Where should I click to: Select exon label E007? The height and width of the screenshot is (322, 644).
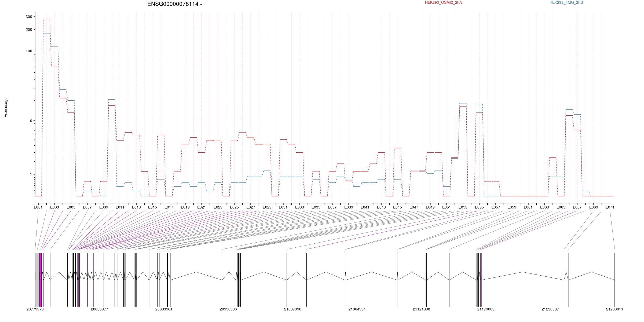(x=87, y=207)
